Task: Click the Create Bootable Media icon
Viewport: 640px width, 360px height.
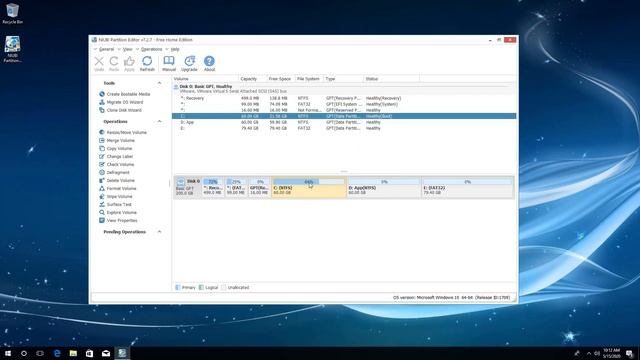Action: pyautogui.click(x=102, y=94)
